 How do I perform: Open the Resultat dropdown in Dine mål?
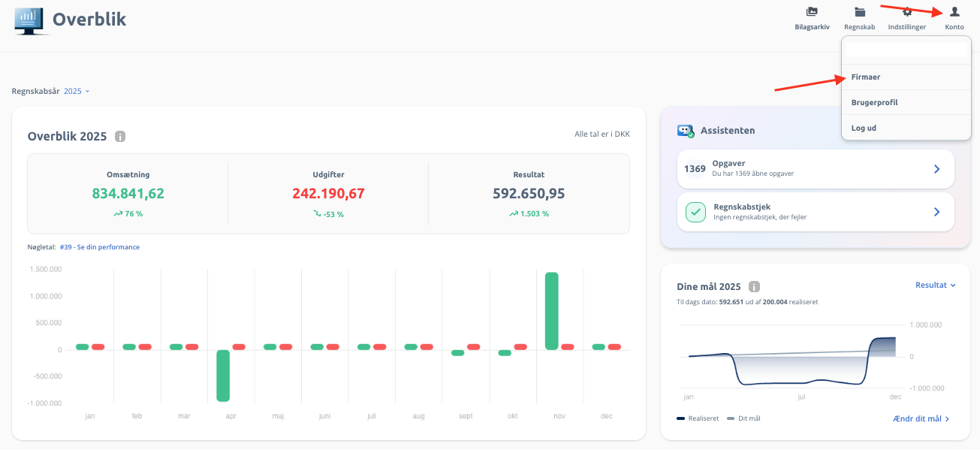pos(935,285)
